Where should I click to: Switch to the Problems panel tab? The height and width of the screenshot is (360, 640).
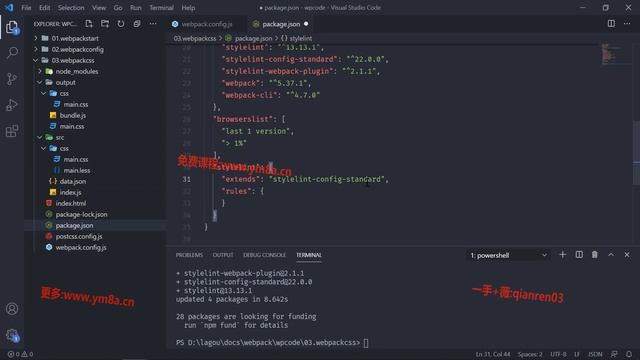(189, 255)
